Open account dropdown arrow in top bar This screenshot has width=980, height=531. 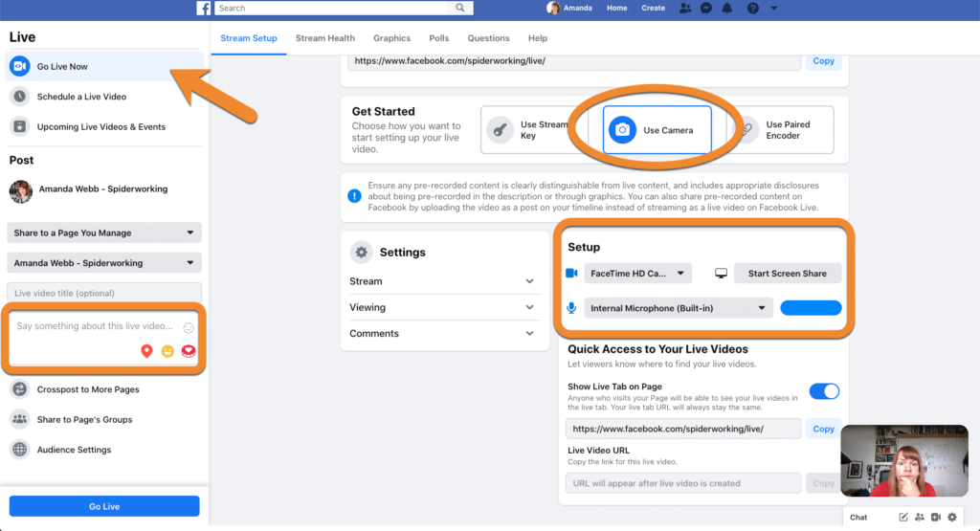pos(773,8)
